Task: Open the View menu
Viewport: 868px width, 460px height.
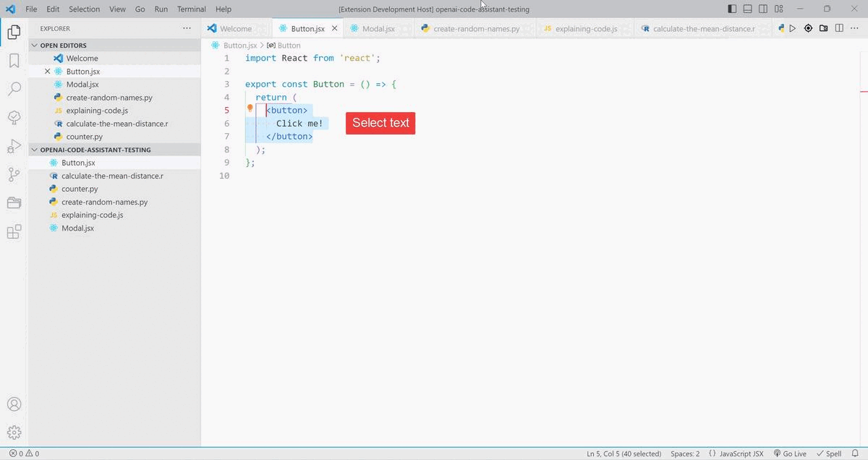Action: (118, 9)
